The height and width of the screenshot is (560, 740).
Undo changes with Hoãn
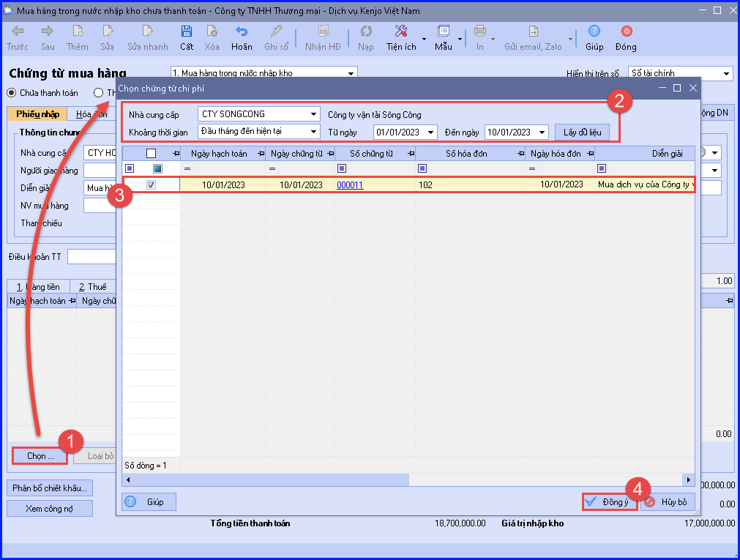click(x=242, y=38)
